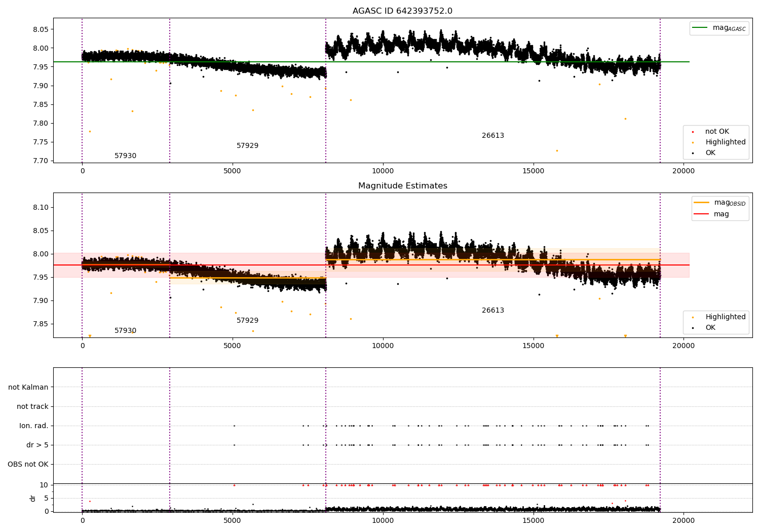Click x-axis tick 15000 under the middle plot
This screenshot has width=760, height=532.
[x=533, y=346]
